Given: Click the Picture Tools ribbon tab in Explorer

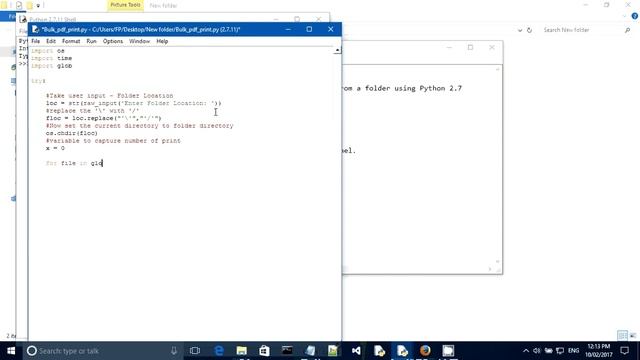Looking at the screenshot, I should 125,5.
